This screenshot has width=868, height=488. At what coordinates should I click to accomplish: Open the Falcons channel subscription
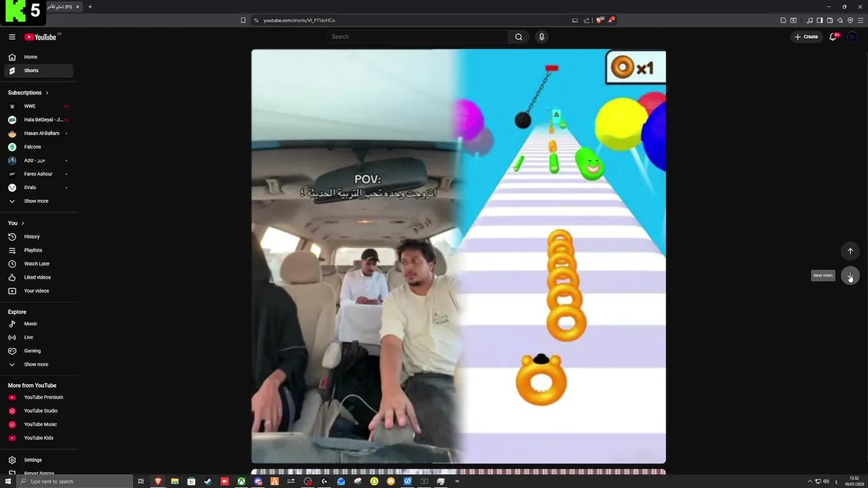click(39, 146)
